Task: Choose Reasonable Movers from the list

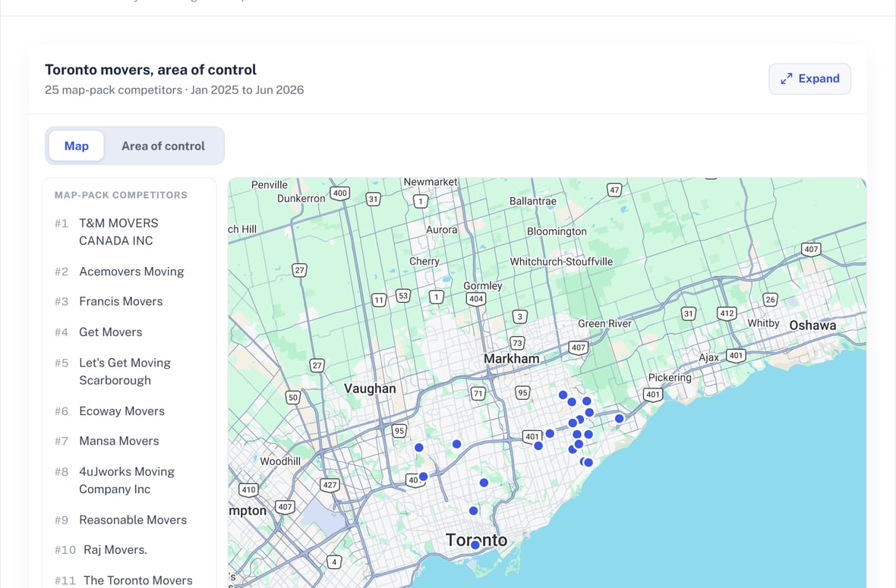Action: (x=133, y=520)
